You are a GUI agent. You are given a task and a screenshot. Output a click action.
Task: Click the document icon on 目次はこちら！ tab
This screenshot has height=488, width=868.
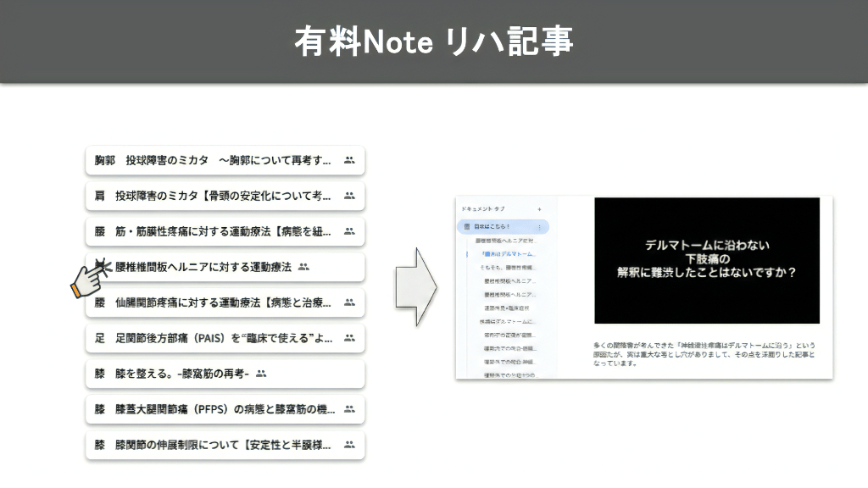467,227
